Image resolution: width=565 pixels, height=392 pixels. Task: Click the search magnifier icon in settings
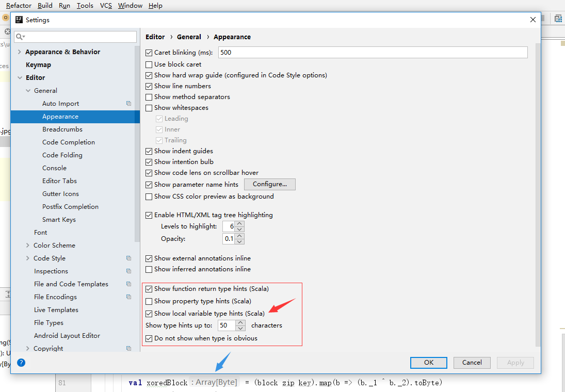tap(20, 37)
